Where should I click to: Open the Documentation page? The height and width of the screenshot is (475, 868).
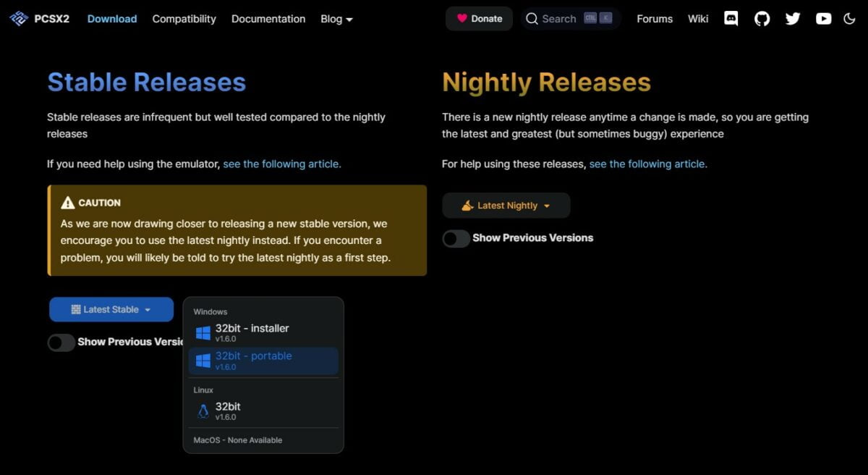click(x=268, y=19)
